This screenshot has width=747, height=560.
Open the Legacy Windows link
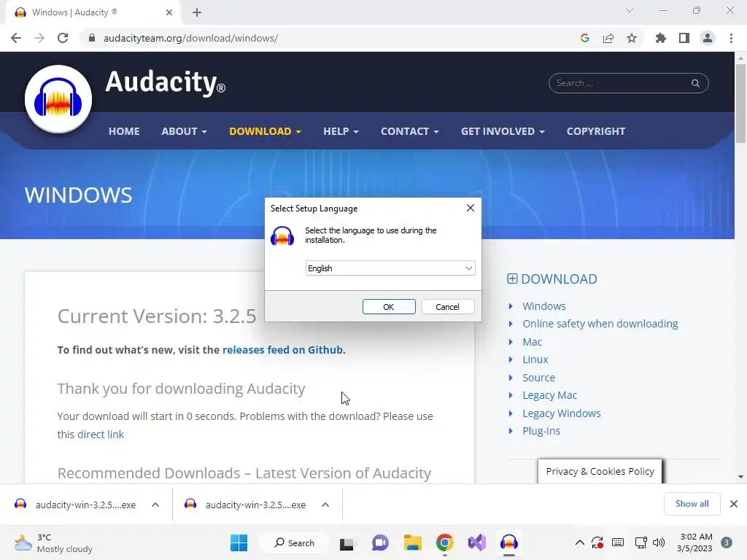561,413
